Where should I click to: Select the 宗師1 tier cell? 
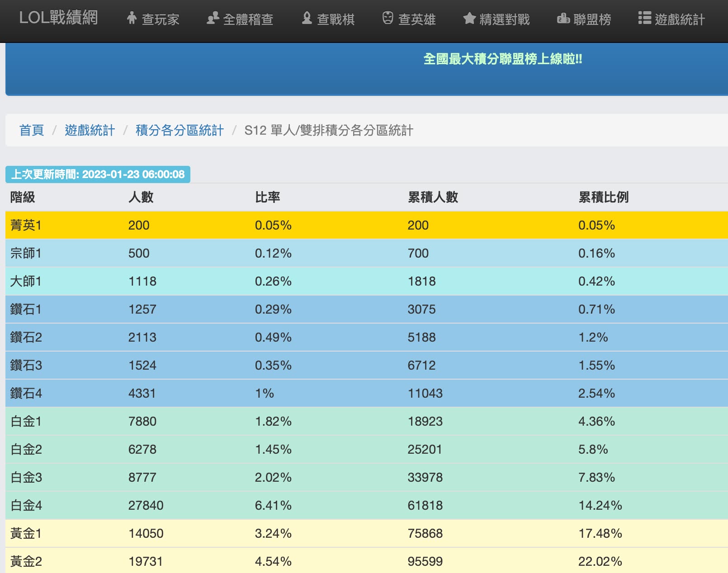click(26, 253)
